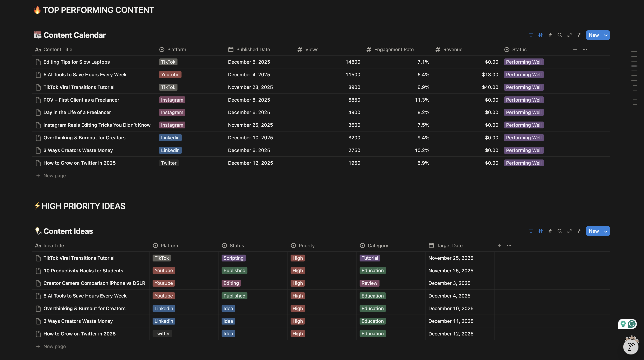Open Content Ideas database full page
644x360 pixels.
click(569, 231)
